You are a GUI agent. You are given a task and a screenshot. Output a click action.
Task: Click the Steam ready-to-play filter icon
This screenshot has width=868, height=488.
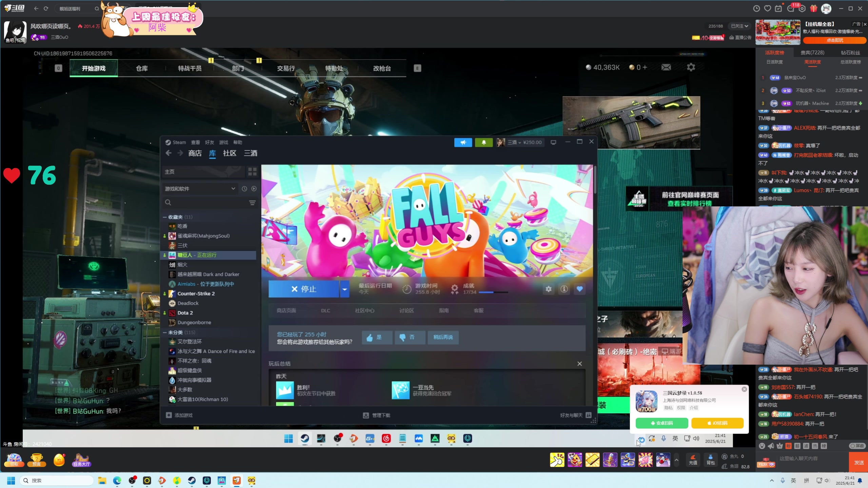(254, 189)
